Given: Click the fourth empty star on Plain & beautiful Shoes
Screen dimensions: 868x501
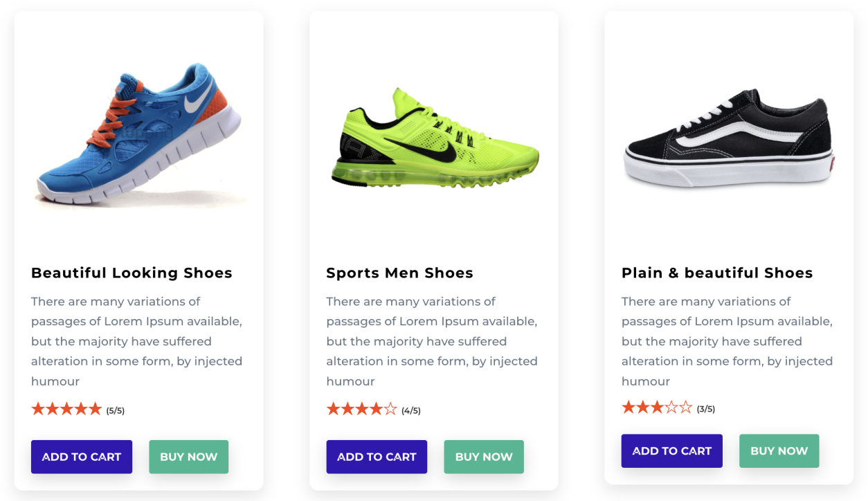Looking at the screenshot, I should pos(671,407).
